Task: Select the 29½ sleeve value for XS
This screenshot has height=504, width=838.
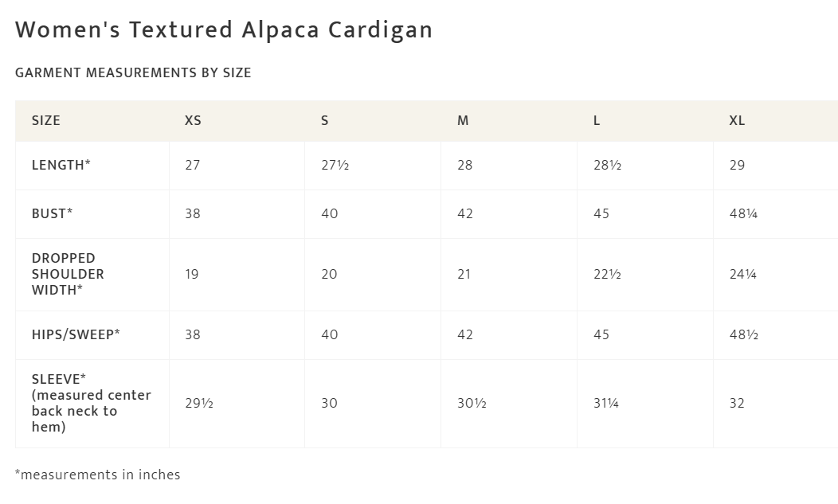Action: 199,403
